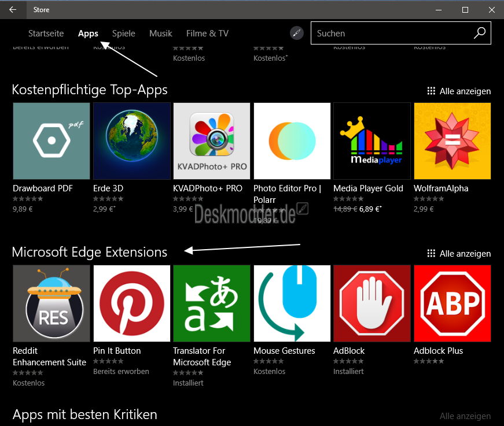
Task: Click the star rating under Adblock Plus
Action: click(429, 361)
